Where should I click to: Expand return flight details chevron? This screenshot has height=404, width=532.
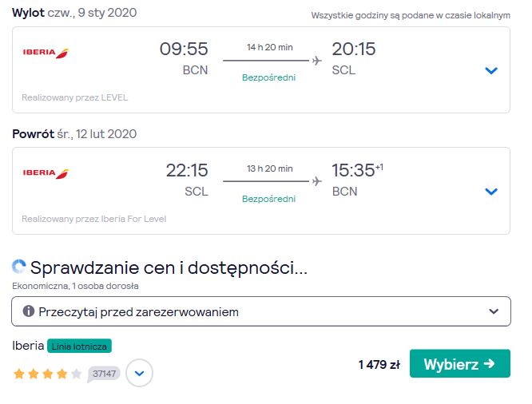click(491, 192)
